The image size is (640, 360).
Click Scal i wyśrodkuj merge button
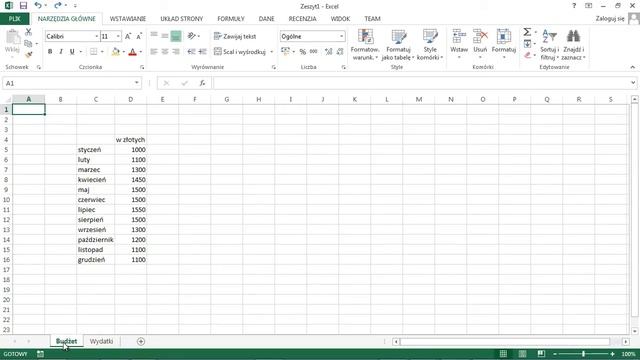[240, 52]
